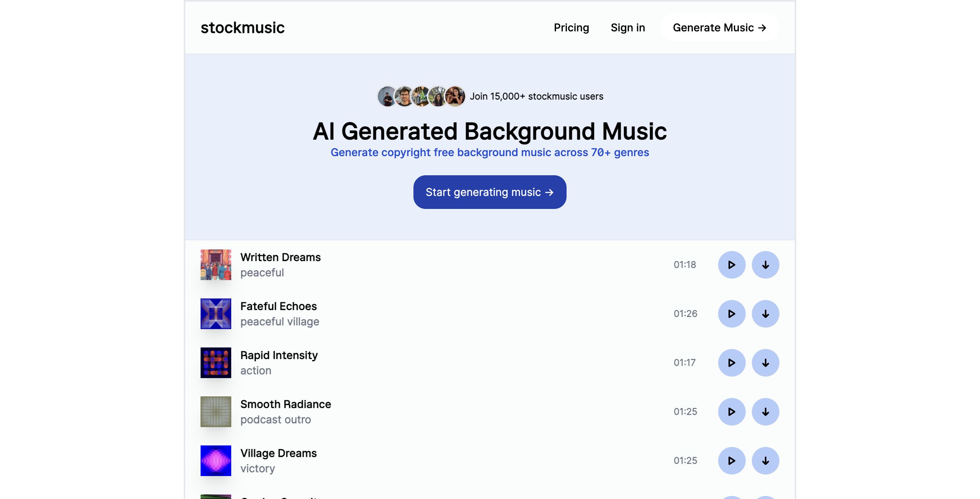
Task: Download the Village Dreams track
Action: (x=765, y=461)
